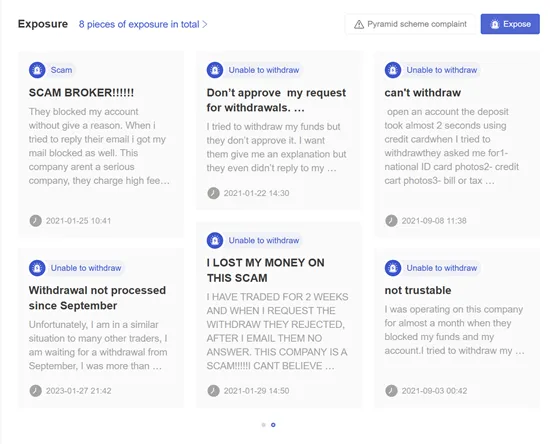The height and width of the screenshot is (444, 554).
Task: Click 'Unable to withdraw' tag on 'not trustable'
Action: (442, 268)
